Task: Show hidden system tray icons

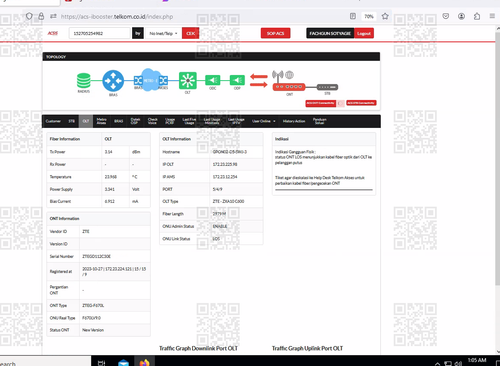Action: [x=438, y=364]
